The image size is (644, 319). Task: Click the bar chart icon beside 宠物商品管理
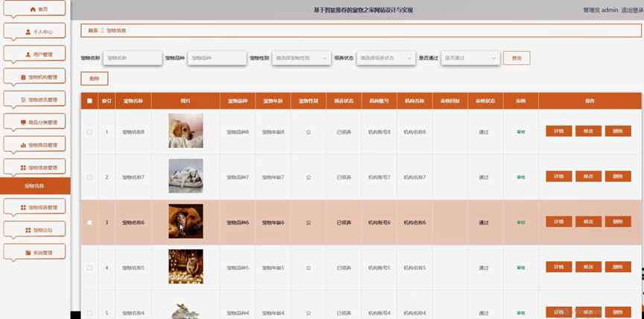(23, 145)
